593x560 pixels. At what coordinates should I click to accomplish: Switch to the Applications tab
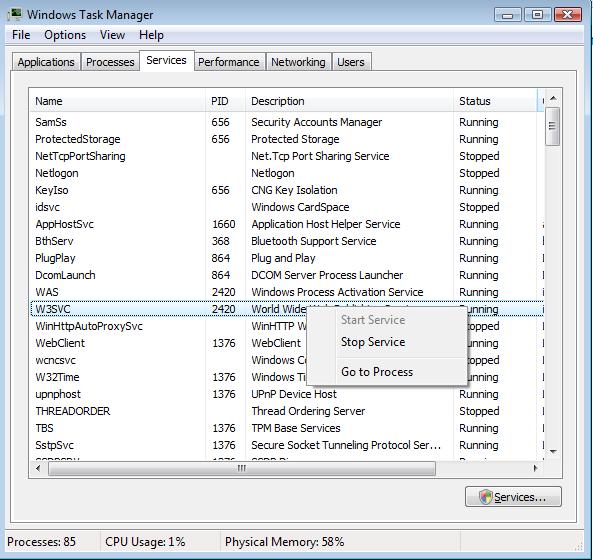[46, 62]
